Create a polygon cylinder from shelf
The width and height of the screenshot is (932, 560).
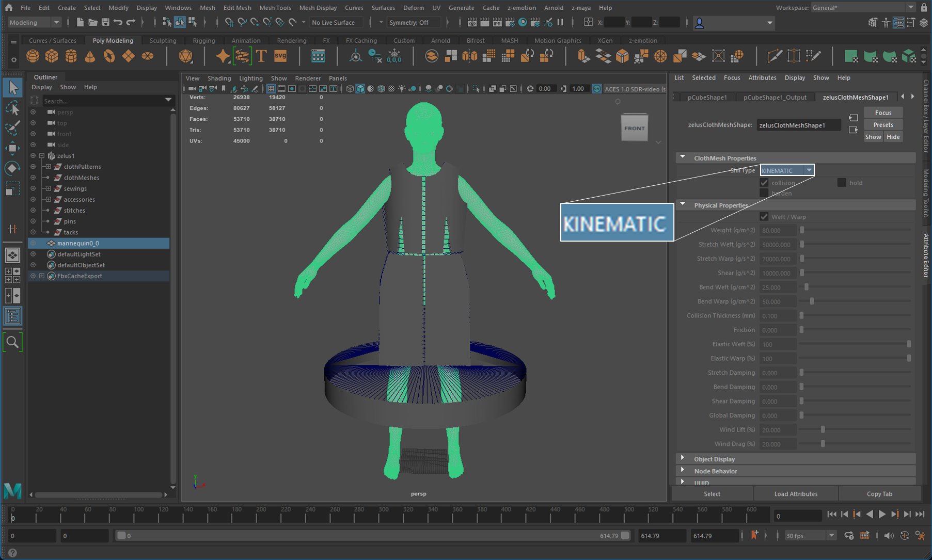[71, 56]
